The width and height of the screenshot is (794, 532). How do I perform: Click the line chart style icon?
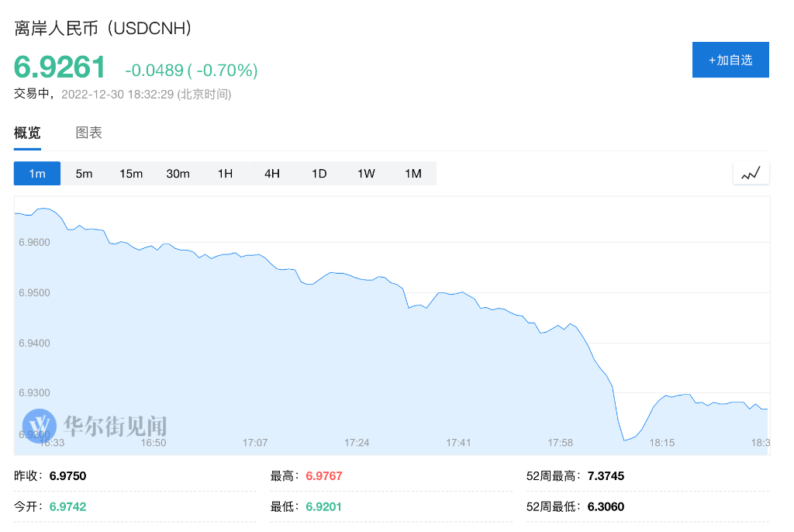tap(751, 173)
